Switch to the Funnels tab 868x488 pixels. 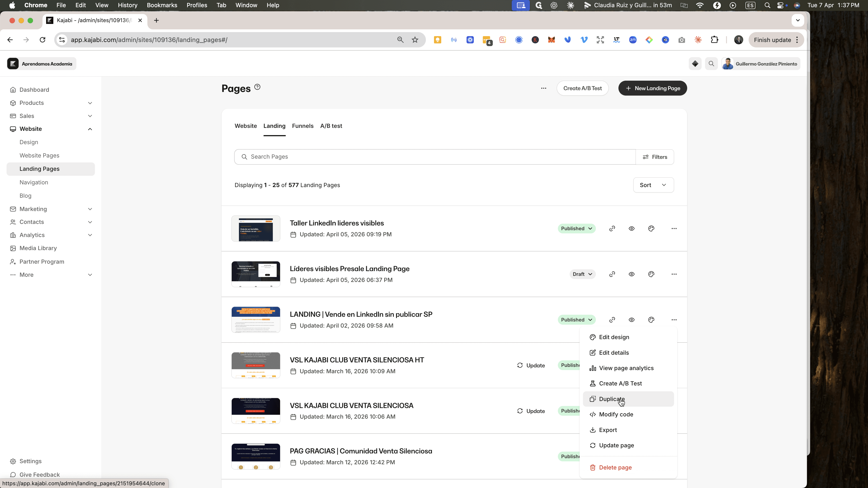pos(303,126)
